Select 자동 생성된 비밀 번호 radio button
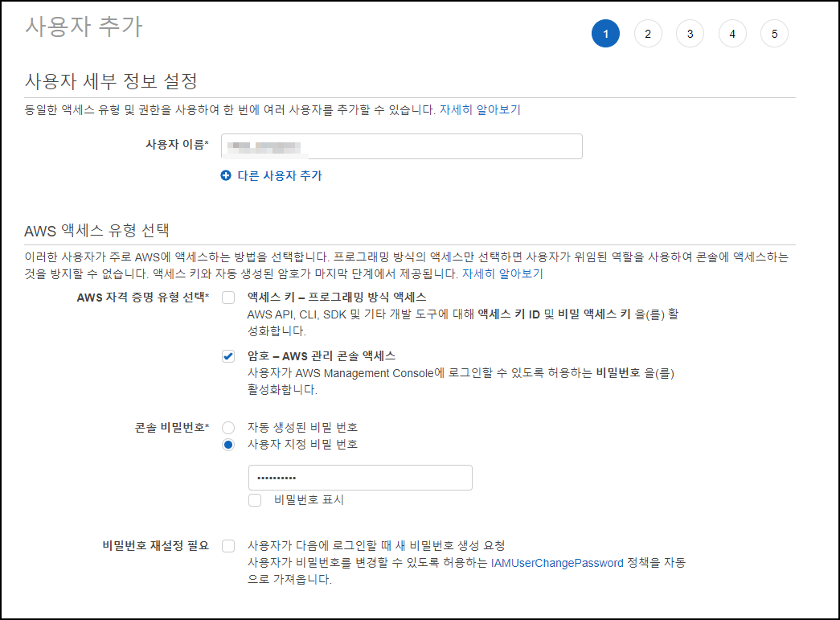The image size is (840, 620). (228, 428)
